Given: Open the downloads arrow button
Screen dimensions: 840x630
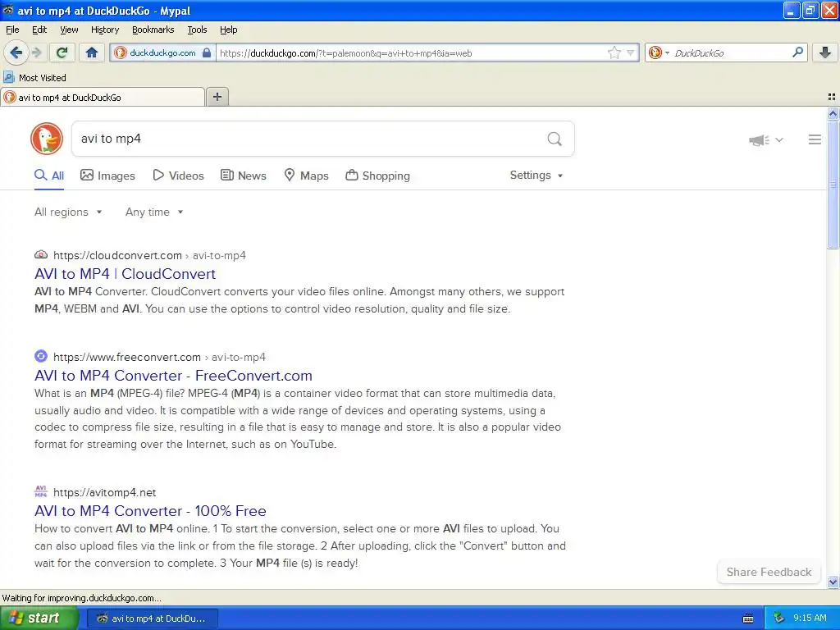Looking at the screenshot, I should 825,52.
